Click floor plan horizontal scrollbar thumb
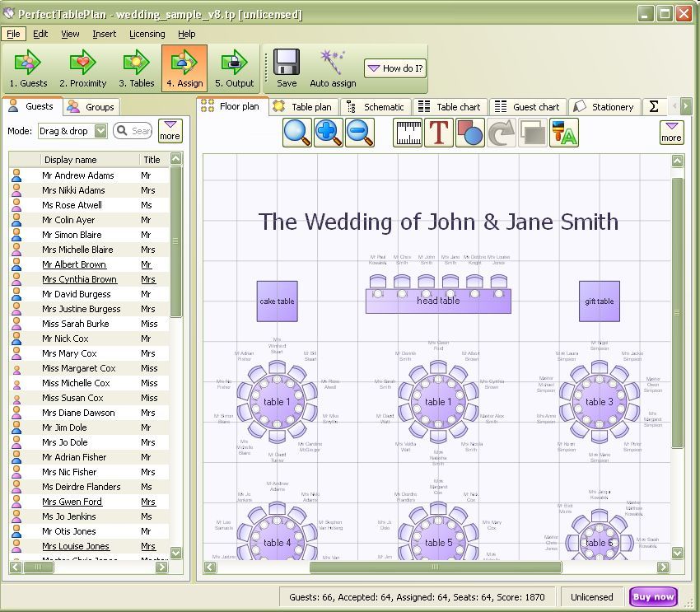700x612 pixels. [x=436, y=567]
